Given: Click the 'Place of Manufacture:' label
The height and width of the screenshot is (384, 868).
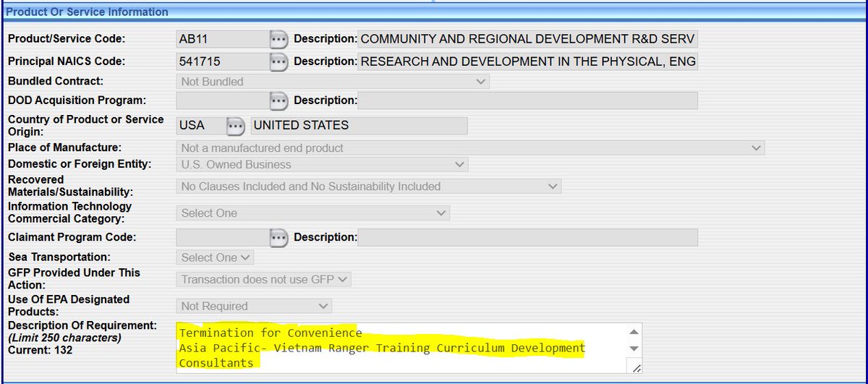Looking at the screenshot, I should pyautogui.click(x=64, y=148).
